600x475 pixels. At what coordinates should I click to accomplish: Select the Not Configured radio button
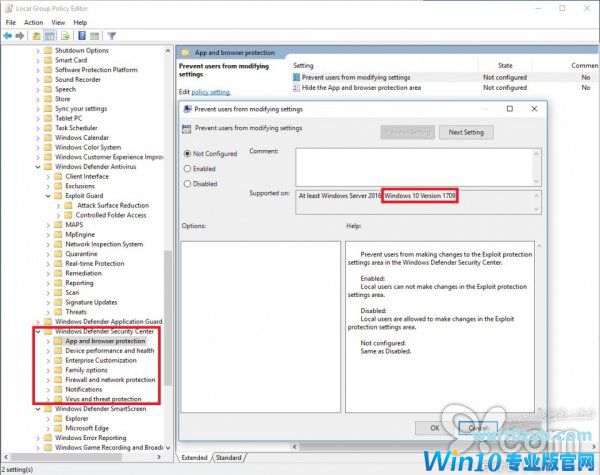[x=188, y=153]
